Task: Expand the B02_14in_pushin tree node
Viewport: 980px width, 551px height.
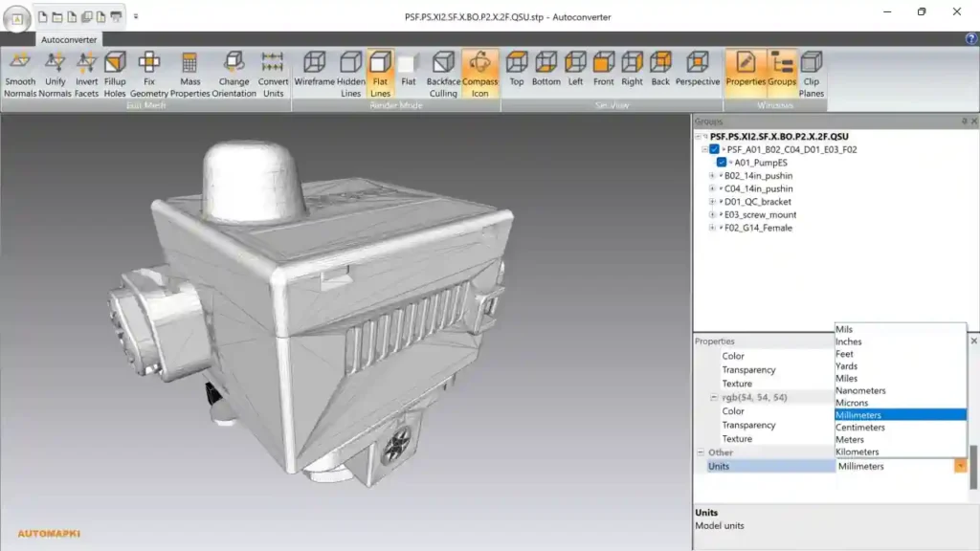Action: click(x=712, y=176)
